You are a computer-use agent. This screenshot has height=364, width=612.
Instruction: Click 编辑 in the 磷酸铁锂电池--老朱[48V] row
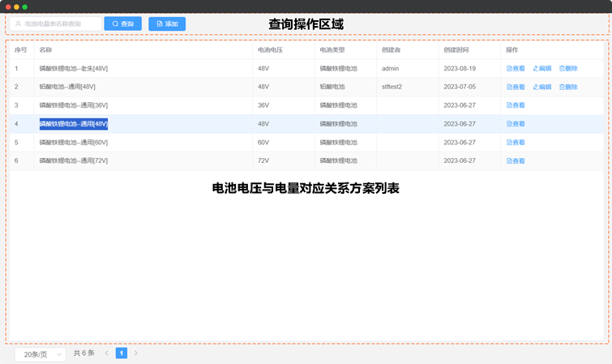[x=542, y=69]
